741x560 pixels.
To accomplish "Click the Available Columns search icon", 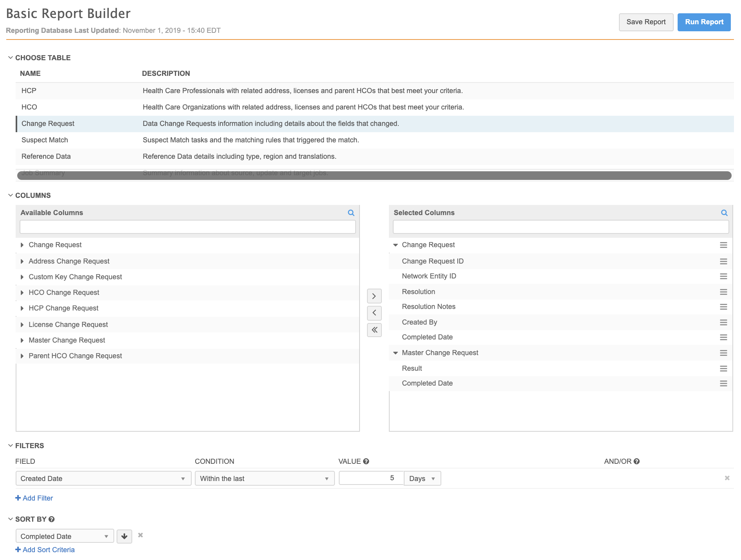I will (x=351, y=213).
